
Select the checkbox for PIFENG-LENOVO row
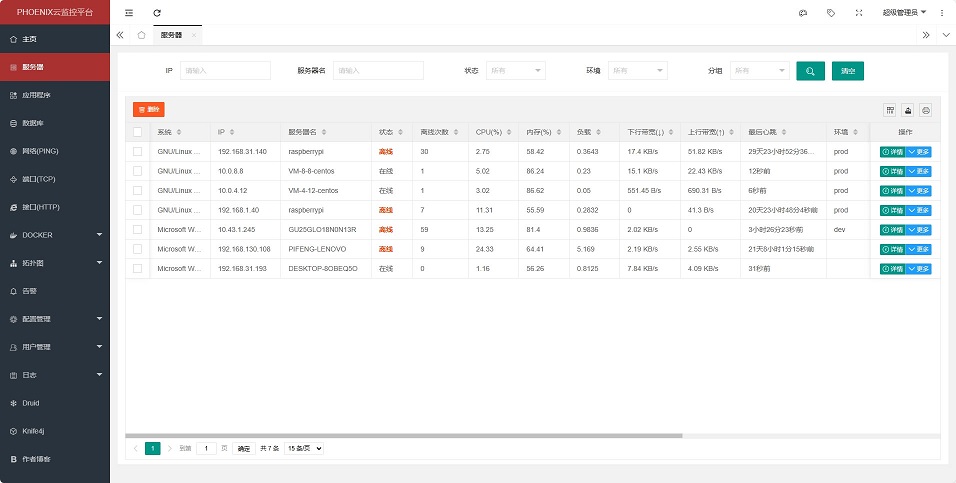[138, 249]
